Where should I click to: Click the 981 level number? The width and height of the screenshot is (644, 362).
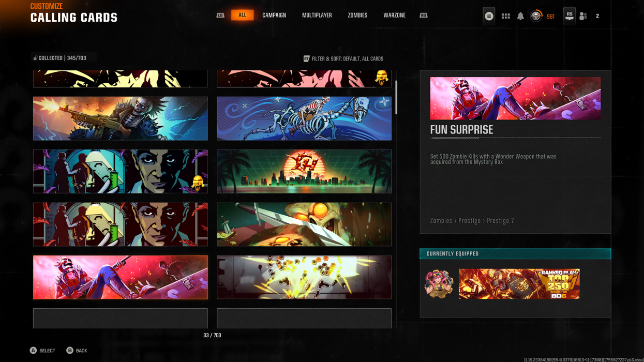[550, 17]
